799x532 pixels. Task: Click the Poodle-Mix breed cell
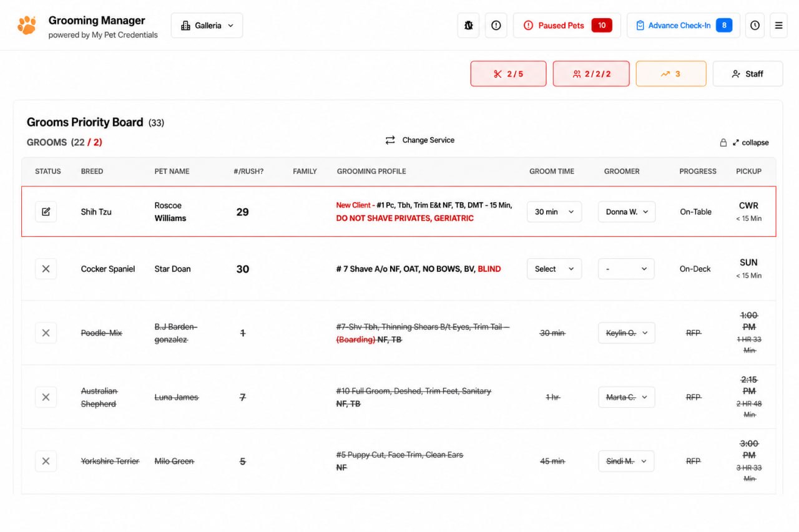coord(102,333)
